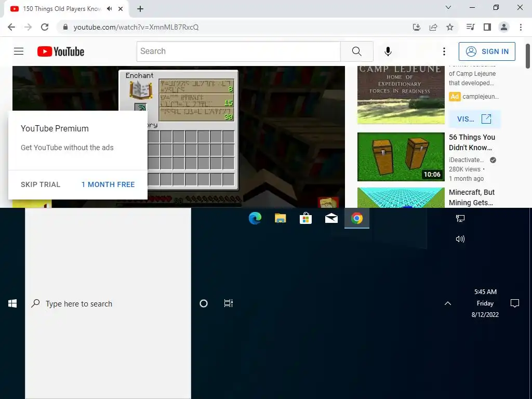Open a new browser tab

pyautogui.click(x=140, y=9)
